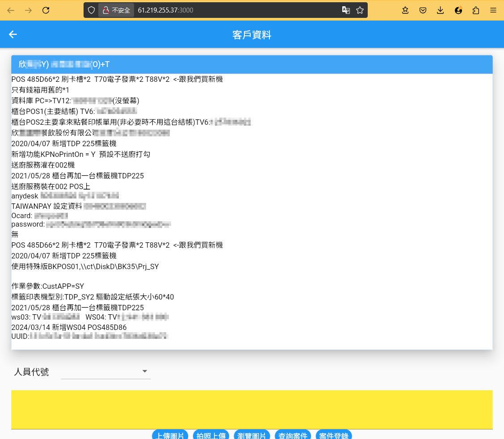
Task: Open the Pocket save icon
Action: coord(423,10)
